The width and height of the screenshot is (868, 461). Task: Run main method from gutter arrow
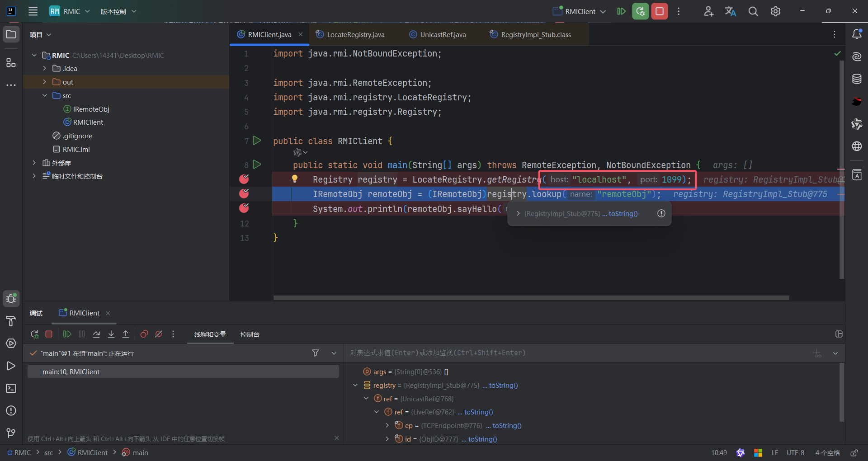pyautogui.click(x=257, y=165)
